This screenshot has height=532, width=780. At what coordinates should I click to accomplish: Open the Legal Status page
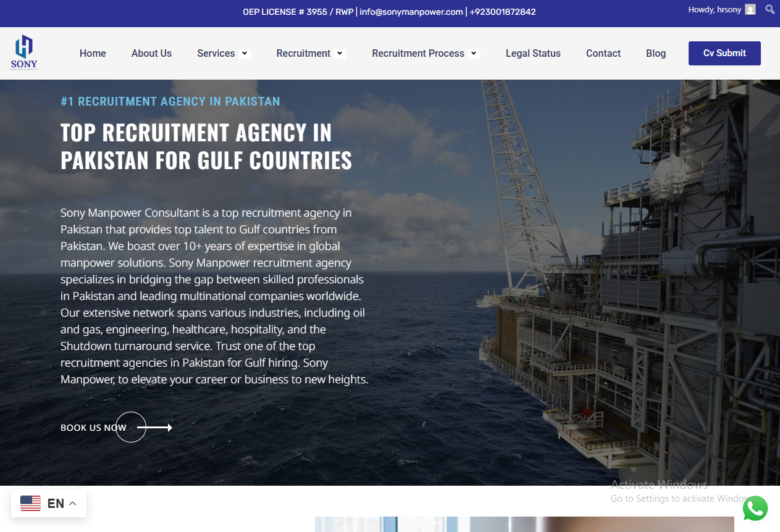(533, 54)
